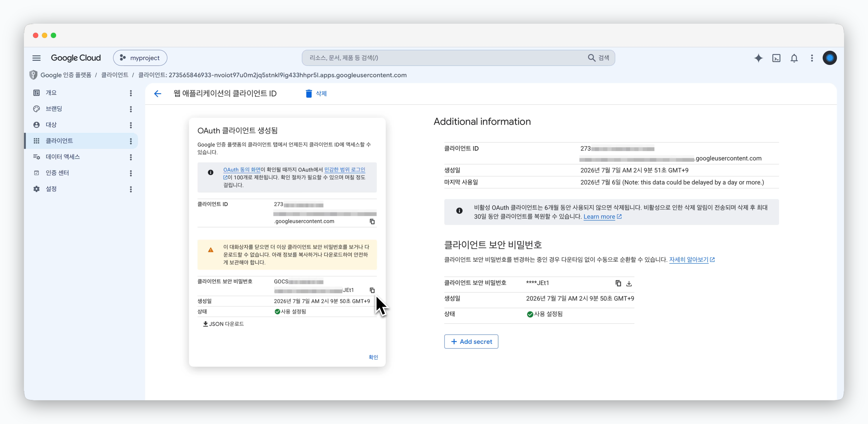Open the Learn more link
Image resolution: width=868 pixels, height=424 pixels.
(602, 217)
